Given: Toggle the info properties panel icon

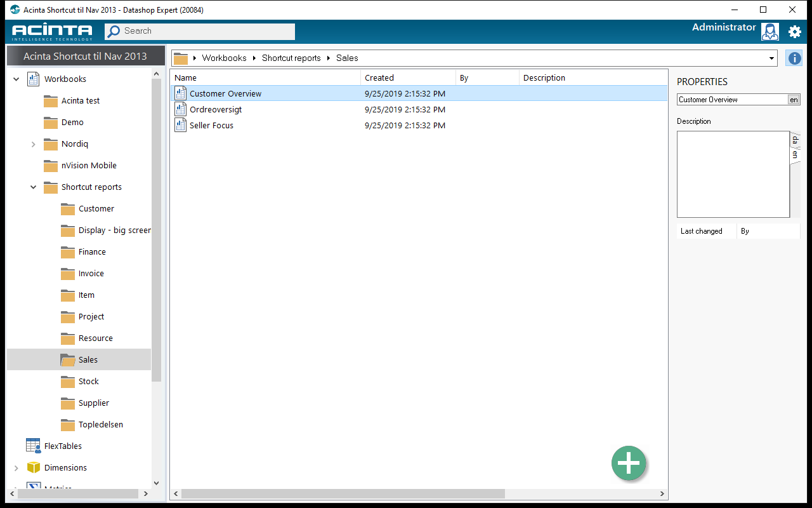Looking at the screenshot, I should click(x=794, y=58).
